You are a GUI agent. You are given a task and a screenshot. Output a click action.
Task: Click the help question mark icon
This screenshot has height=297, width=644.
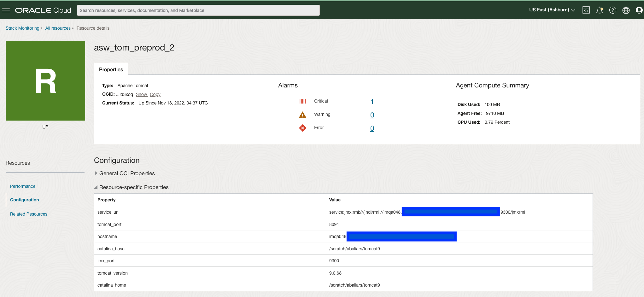(x=612, y=10)
